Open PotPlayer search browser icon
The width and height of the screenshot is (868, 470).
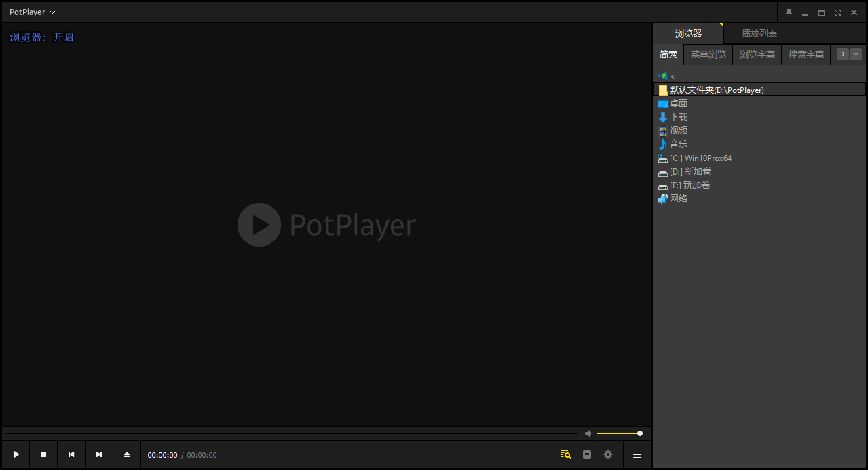click(565, 454)
